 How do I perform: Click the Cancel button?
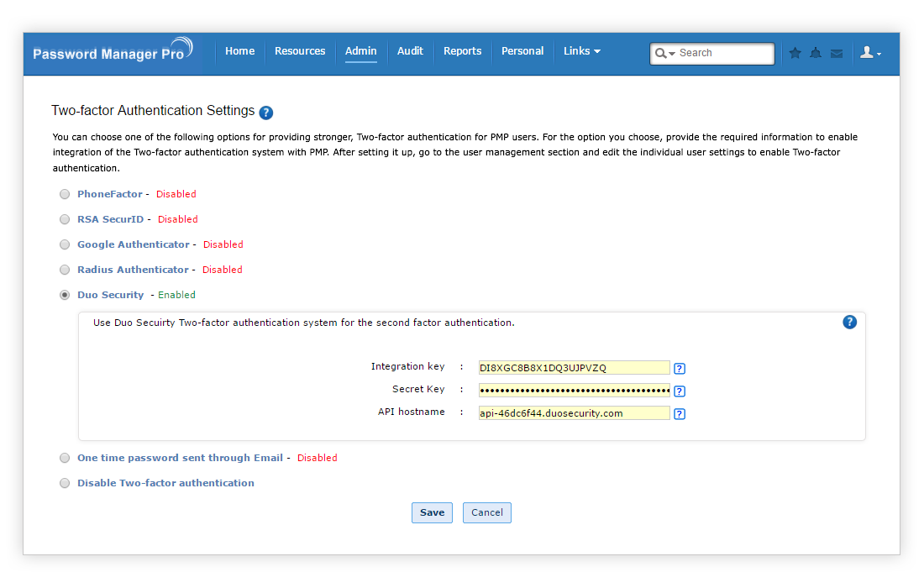click(486, 512)
